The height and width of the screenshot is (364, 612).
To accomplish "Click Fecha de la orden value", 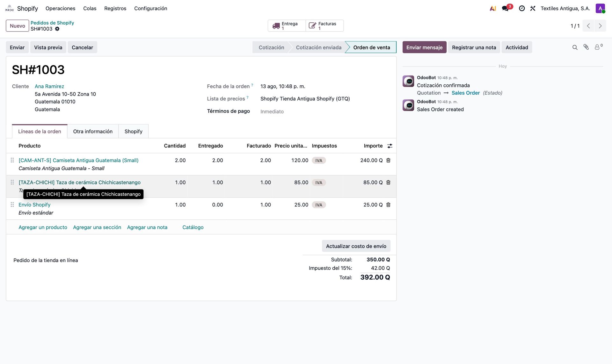I will tap(283, 86).
